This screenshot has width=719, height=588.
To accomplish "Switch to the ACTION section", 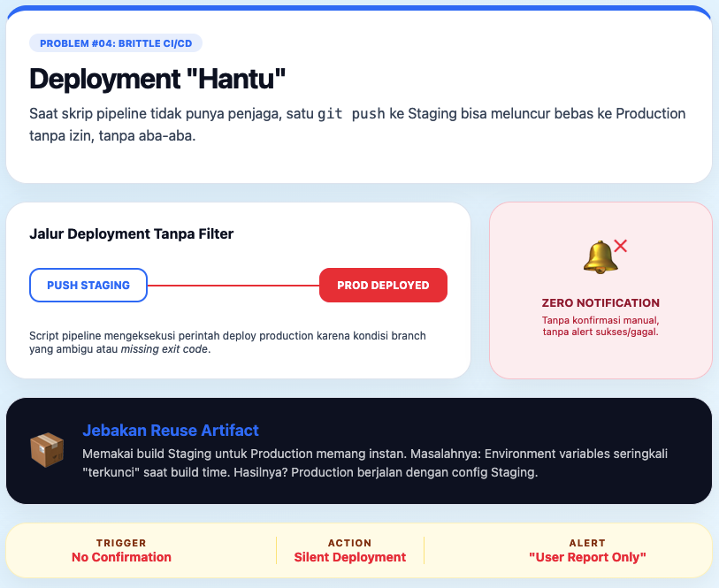I will point(350,543).
